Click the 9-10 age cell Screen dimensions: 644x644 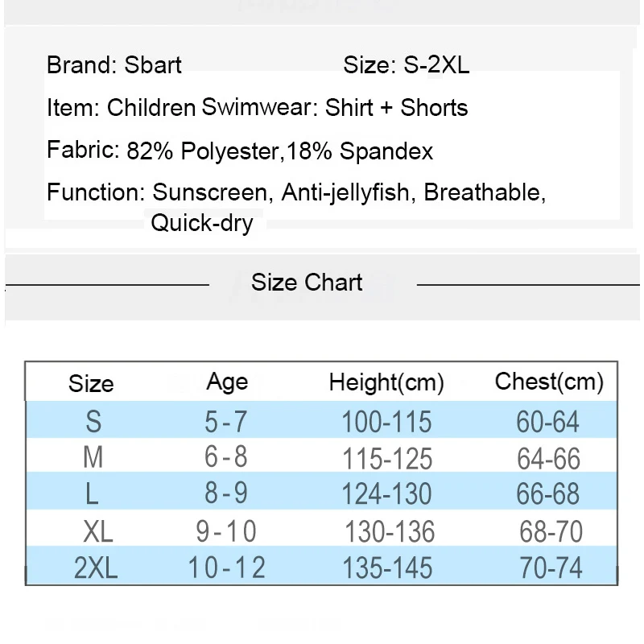tap(226, 531)
